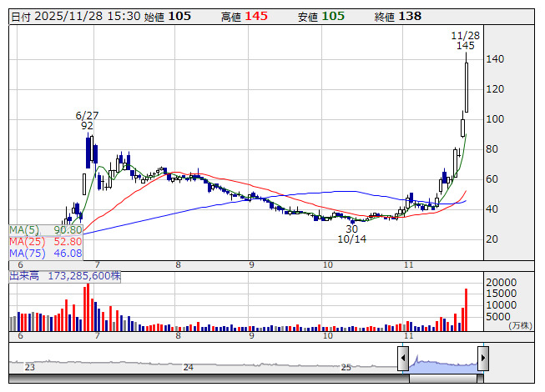Click the right range slider handle arrow
The height and width of the screenshot is (392, 545).
(x=483, y=360)
